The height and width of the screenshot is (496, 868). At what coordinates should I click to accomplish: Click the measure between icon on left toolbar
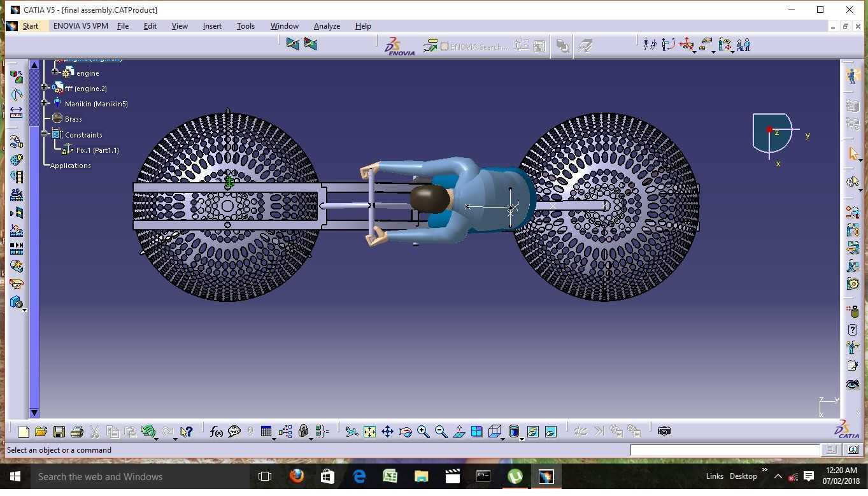click(16, 112)
